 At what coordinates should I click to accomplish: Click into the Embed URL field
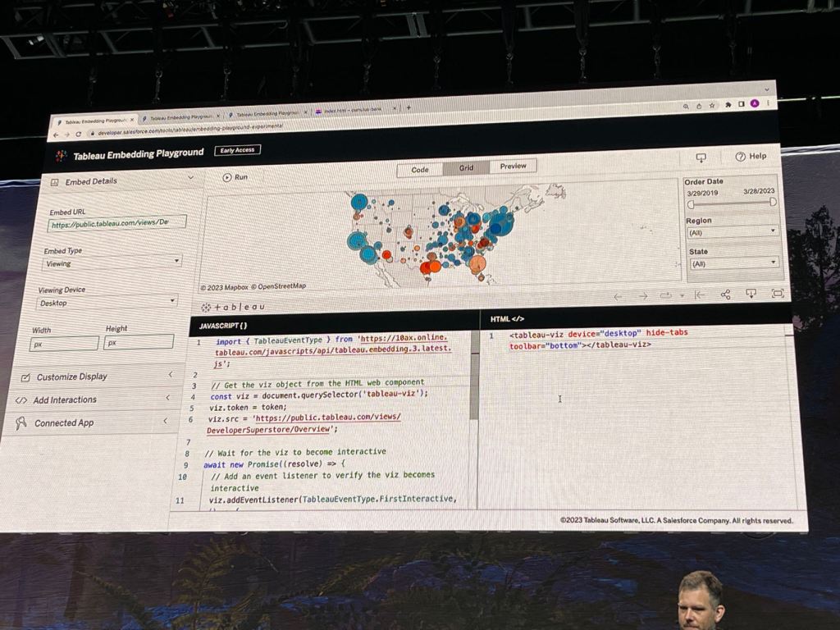[117, 223]
